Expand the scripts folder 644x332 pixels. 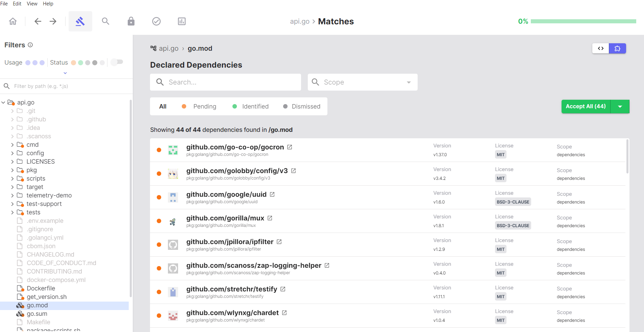(13, 179)
